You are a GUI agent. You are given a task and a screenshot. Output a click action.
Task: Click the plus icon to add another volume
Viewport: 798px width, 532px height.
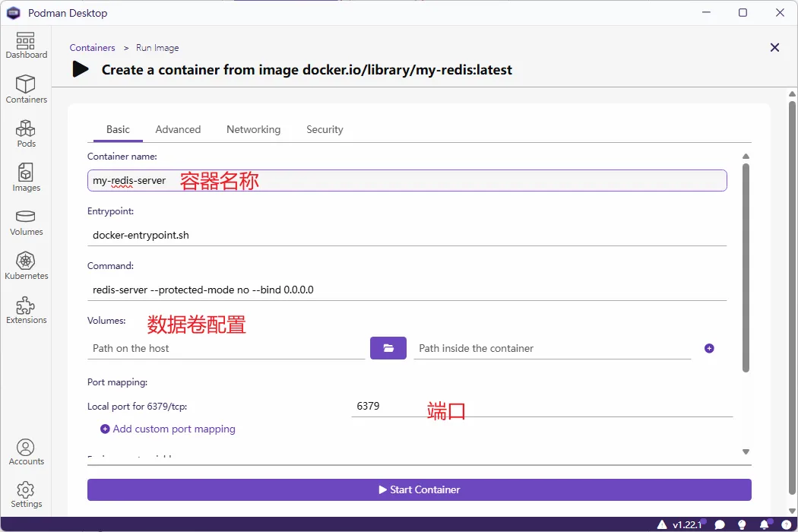(709, 348)
